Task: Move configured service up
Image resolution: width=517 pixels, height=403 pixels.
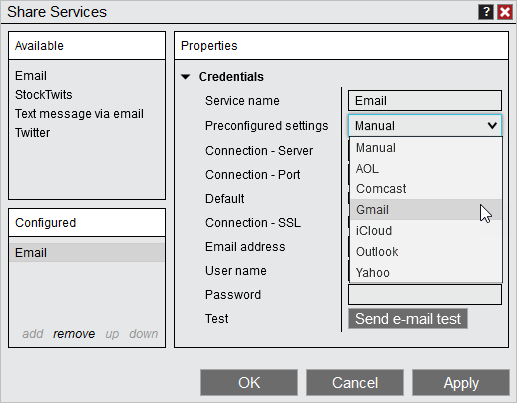Action: click(112, 334)
